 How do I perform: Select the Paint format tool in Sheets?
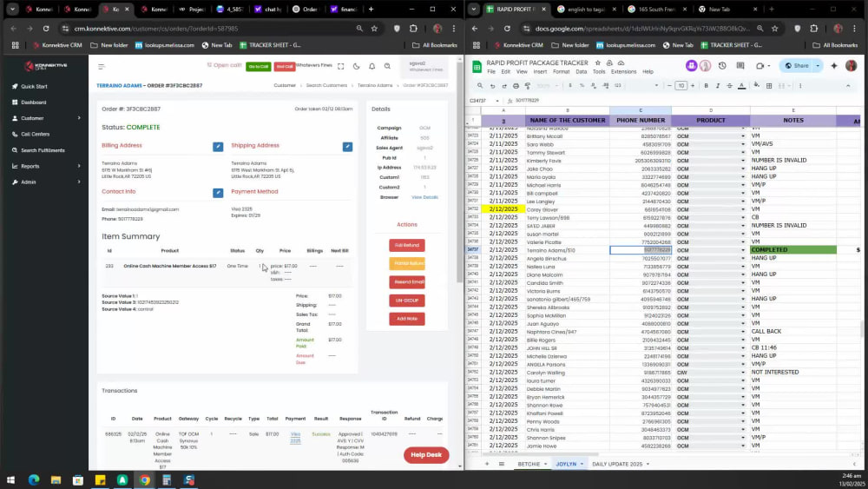[528, 86]
